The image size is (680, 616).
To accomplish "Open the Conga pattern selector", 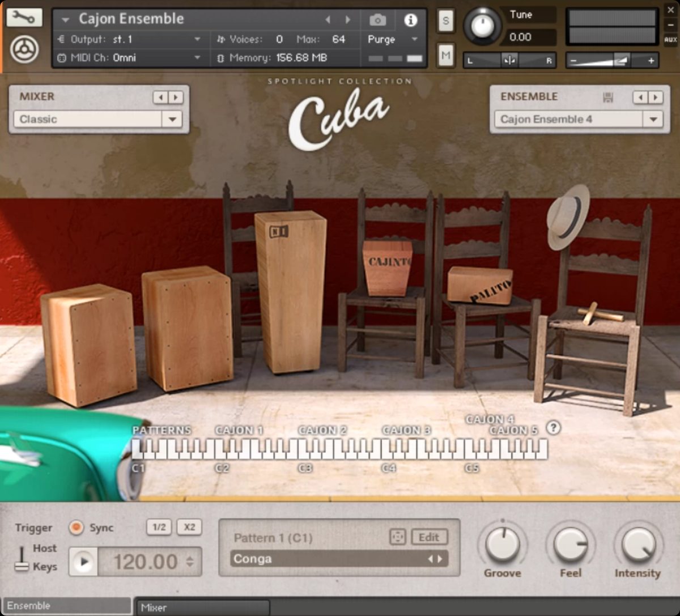I will (x=339, y=559).
